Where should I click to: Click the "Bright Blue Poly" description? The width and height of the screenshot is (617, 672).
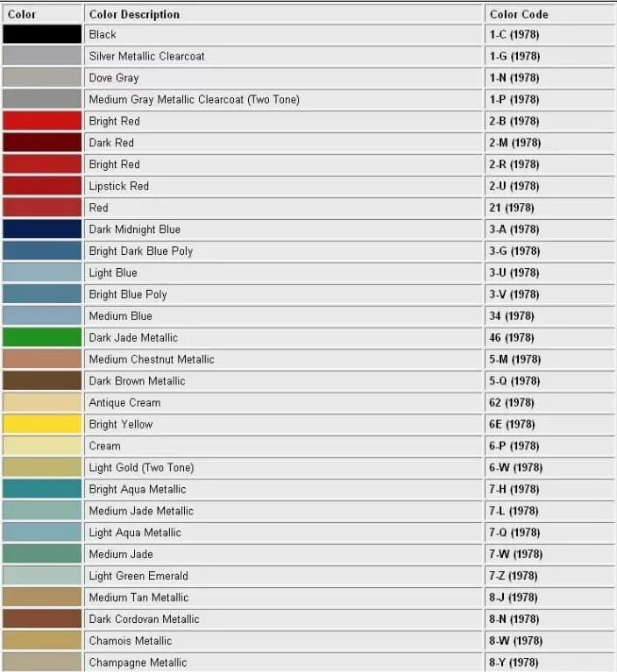(x=128, y=294)
